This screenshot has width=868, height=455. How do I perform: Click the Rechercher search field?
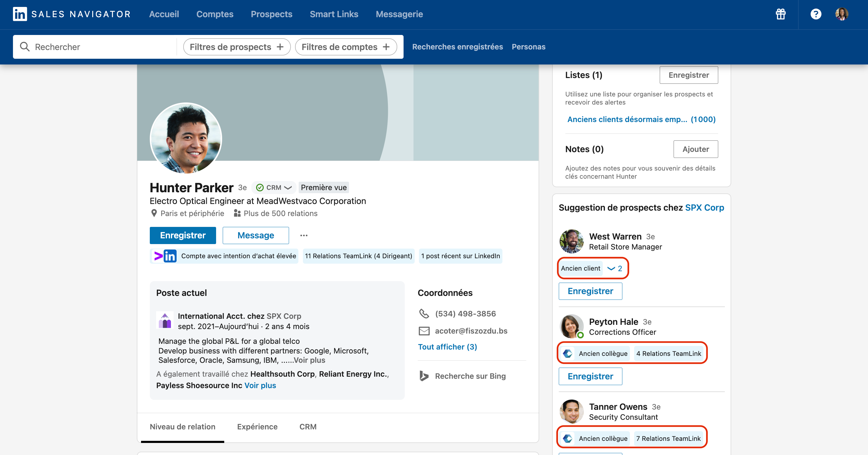coord(95,47)
